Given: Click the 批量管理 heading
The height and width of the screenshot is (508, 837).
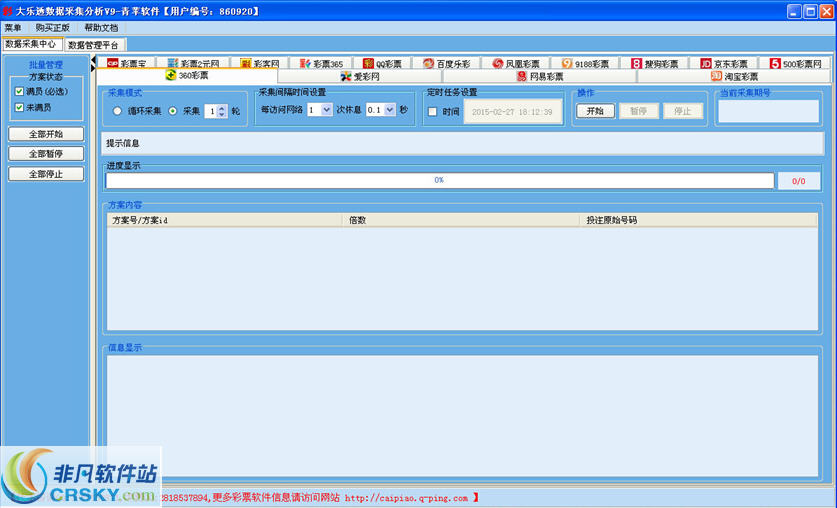Looking at the screenshot, I should 46,65.
